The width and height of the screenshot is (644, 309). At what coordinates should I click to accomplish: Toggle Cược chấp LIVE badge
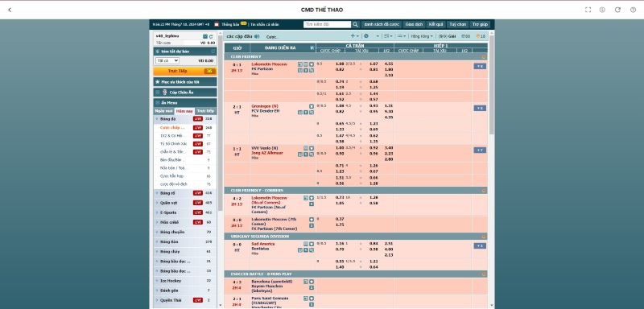[x=198, y=128]
